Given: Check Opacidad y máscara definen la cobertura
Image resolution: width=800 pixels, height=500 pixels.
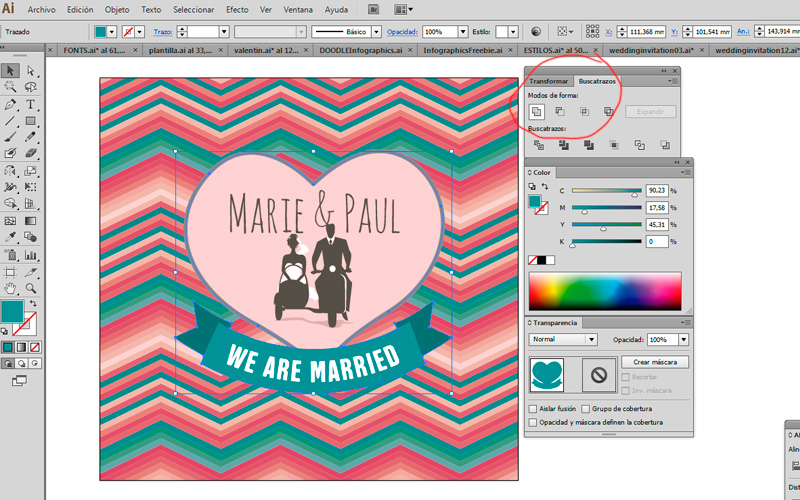Looking at the screenshot, I should [x=533, y=422].
